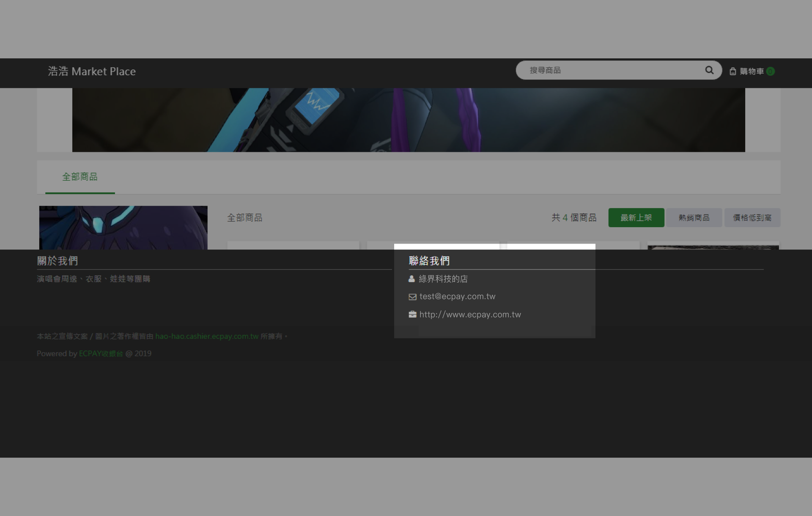812x516 pixels.
Task: Open the 購物車 shopping cart
Action: 752,71
